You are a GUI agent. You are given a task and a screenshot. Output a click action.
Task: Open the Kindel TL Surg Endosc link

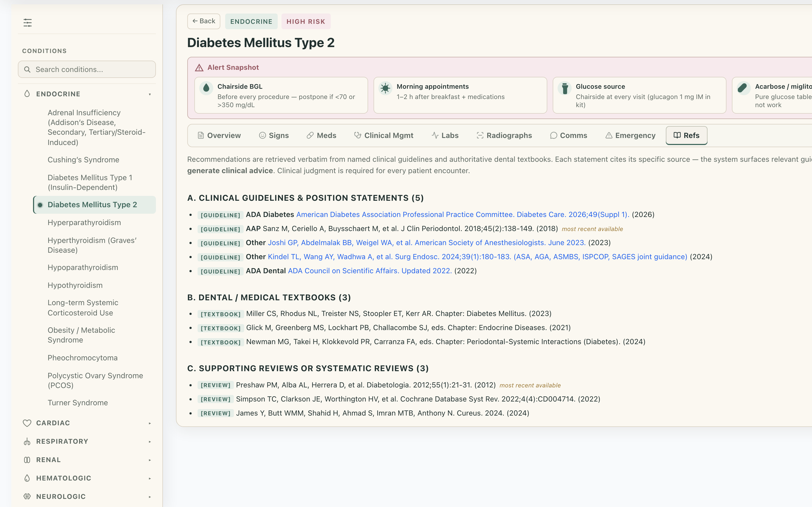(x=477, y=257)
